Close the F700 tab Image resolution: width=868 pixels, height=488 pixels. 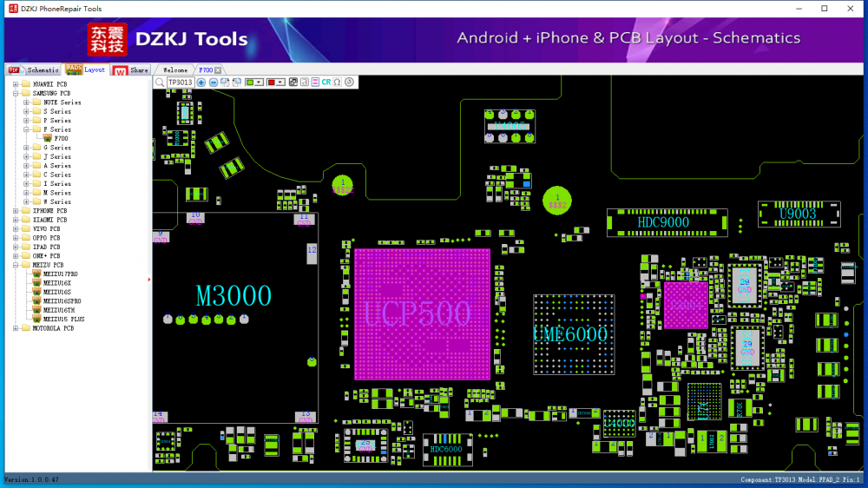(218, 70)
